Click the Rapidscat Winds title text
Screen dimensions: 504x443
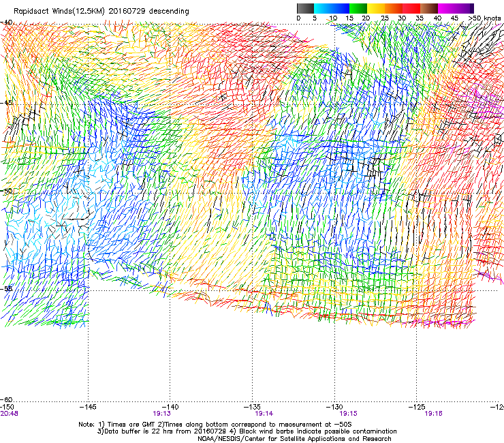101,11
